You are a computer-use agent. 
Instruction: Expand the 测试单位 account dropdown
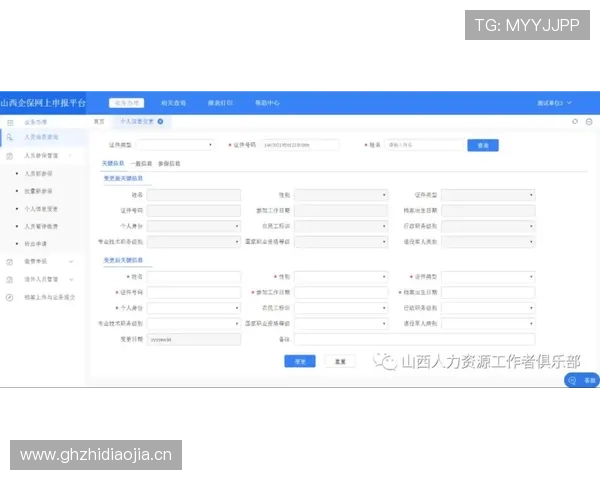[x=554, y=103]
